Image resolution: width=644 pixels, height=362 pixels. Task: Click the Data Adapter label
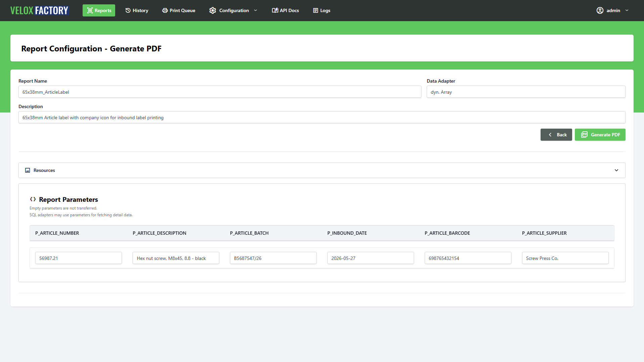pos(441,81)
